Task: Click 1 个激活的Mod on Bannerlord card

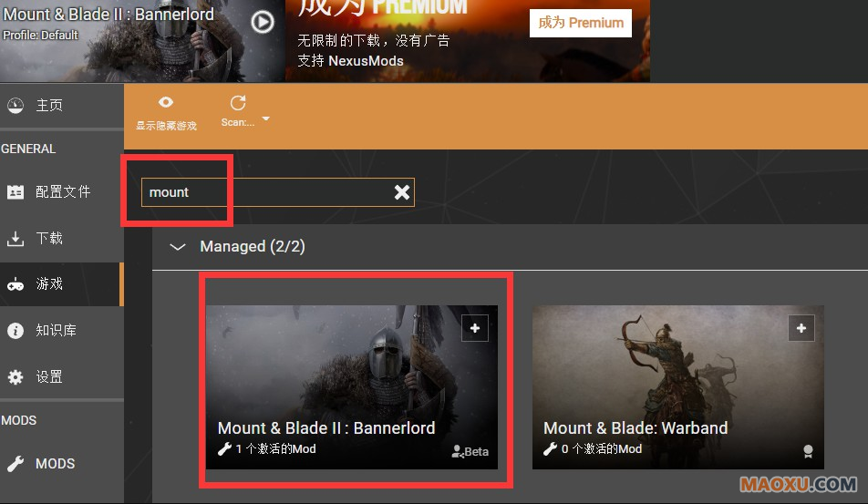Action: 275,448
